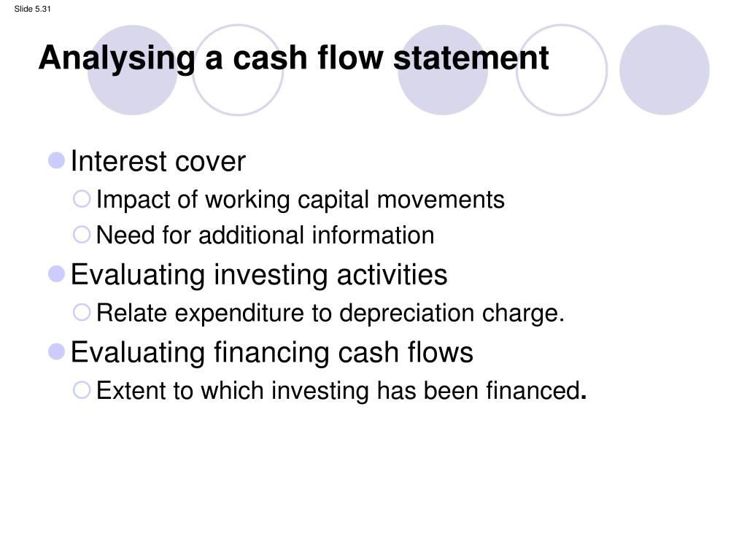Select 'Extent to which investing has been financed' line
Viewport: 747px width, 560px height.
341,391
